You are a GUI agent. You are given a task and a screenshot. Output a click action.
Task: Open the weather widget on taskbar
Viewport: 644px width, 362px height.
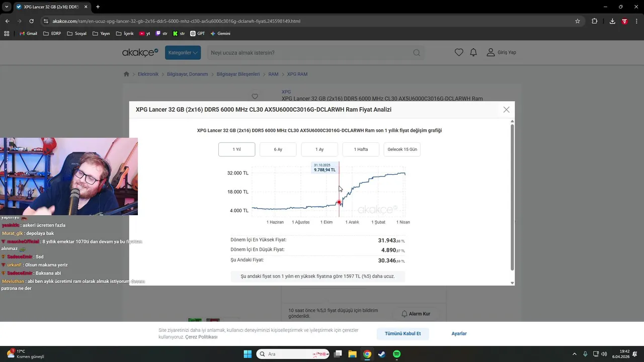25,354
